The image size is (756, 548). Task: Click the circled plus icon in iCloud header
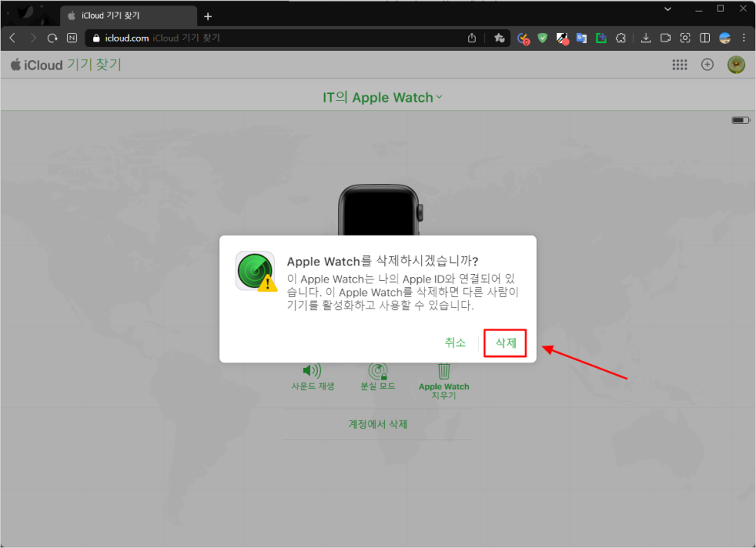(x=707, y=65)
